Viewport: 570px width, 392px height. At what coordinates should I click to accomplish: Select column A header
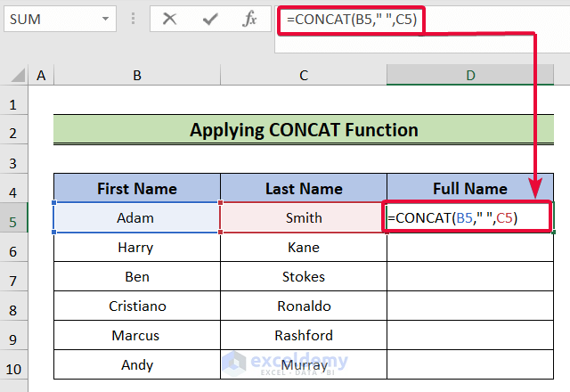(41, 77)
